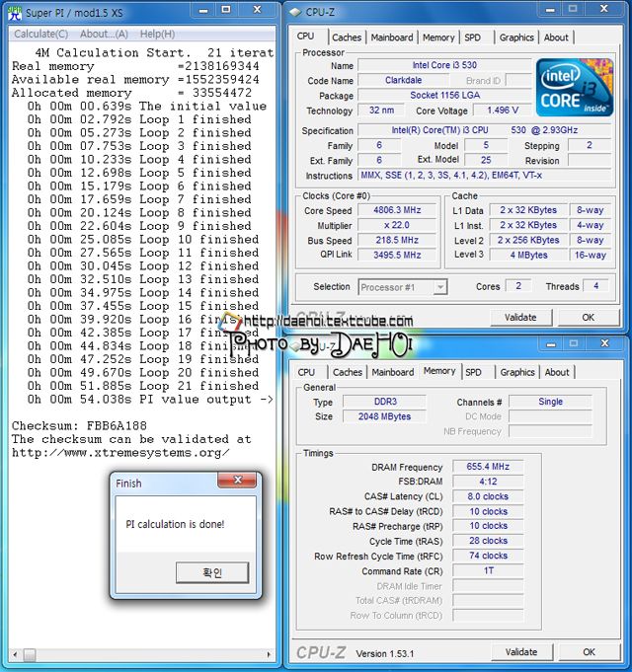Click Multiplier value 'x 22.0'
The image size is (632, 672).
pyautogui.click(x=397, y=225)
